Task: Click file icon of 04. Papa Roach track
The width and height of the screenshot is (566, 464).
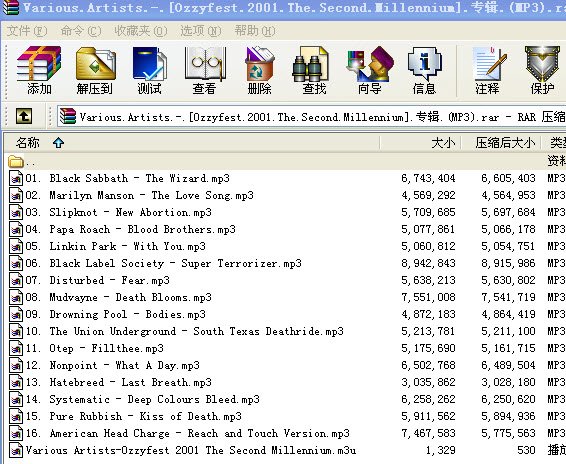Action: tap(16, 229)
